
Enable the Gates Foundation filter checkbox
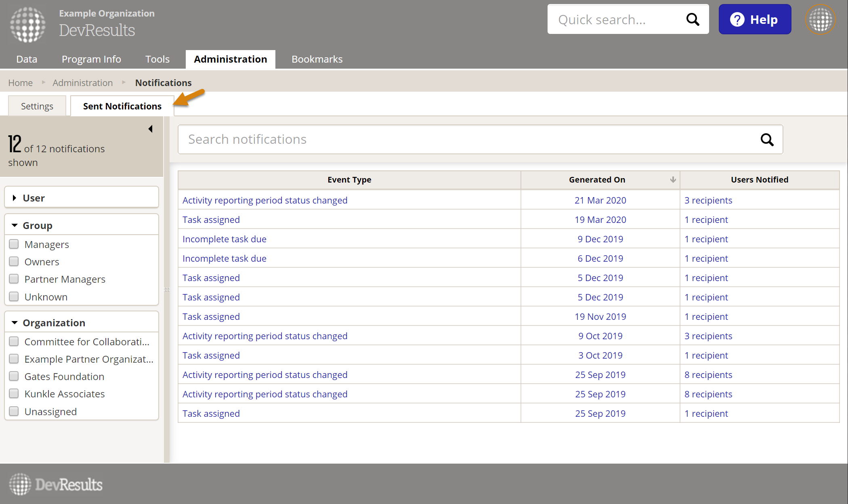click(x=14, y=376)
